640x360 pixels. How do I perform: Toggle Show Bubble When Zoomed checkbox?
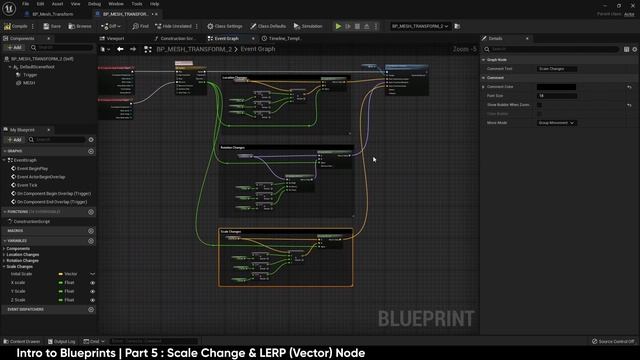pyautogui.click(x=539, y=105)
